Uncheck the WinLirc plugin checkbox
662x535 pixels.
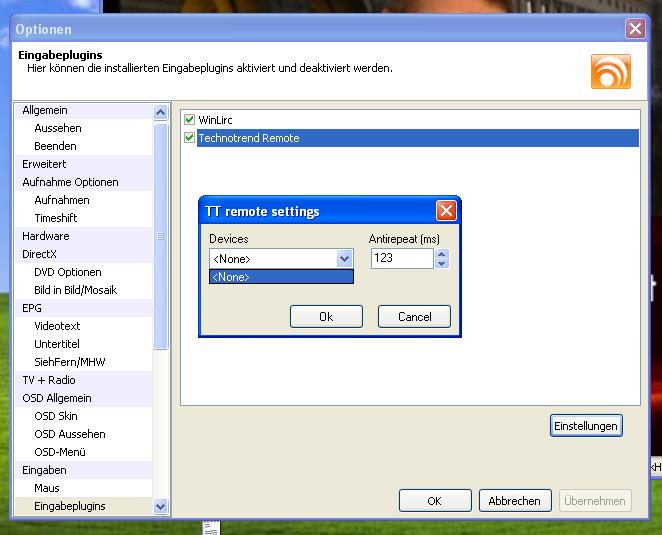click(x=189, y=120)
